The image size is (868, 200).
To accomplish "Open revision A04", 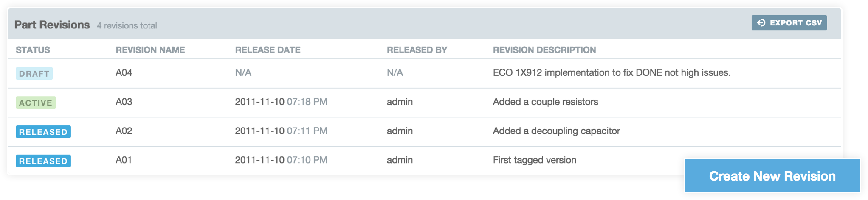I will (124, 73).
